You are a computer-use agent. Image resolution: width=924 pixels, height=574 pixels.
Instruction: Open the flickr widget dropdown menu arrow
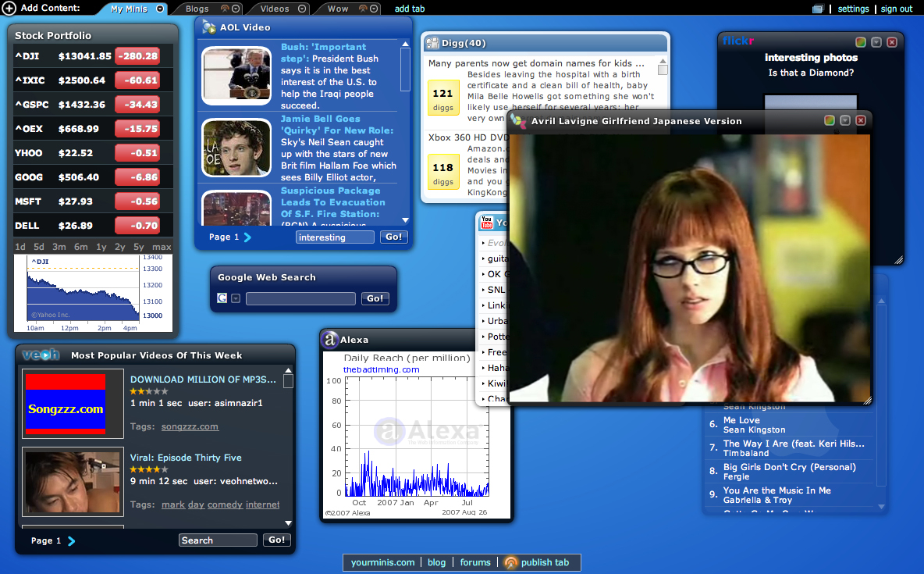pos(876,42)
